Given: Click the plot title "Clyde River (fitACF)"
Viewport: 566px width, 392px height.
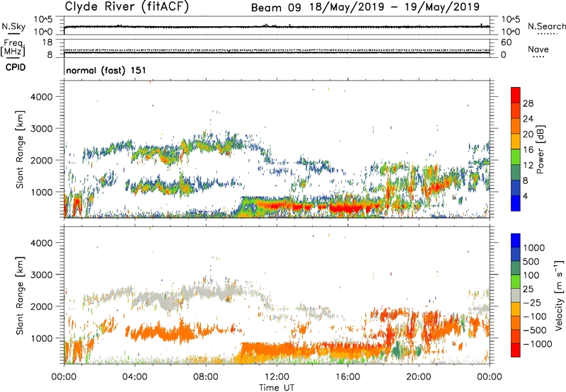Looking at the screenshot, I should pyautogui.click(x=127, y=6).
